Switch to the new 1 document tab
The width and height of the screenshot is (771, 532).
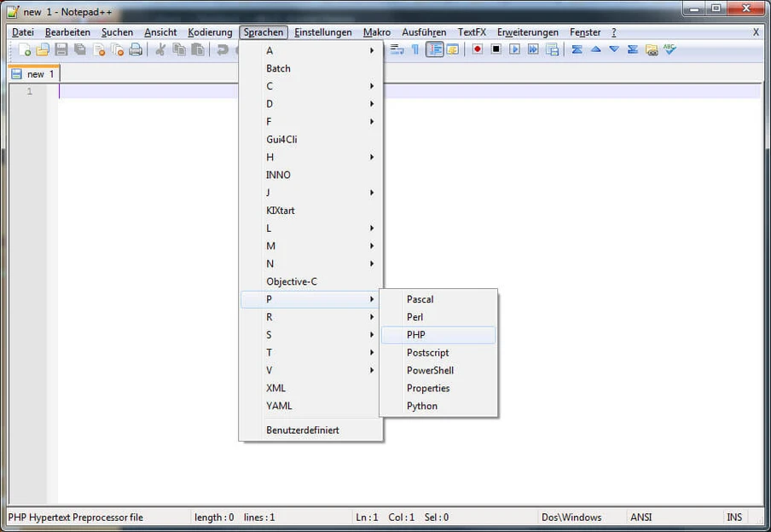point(34,74)
